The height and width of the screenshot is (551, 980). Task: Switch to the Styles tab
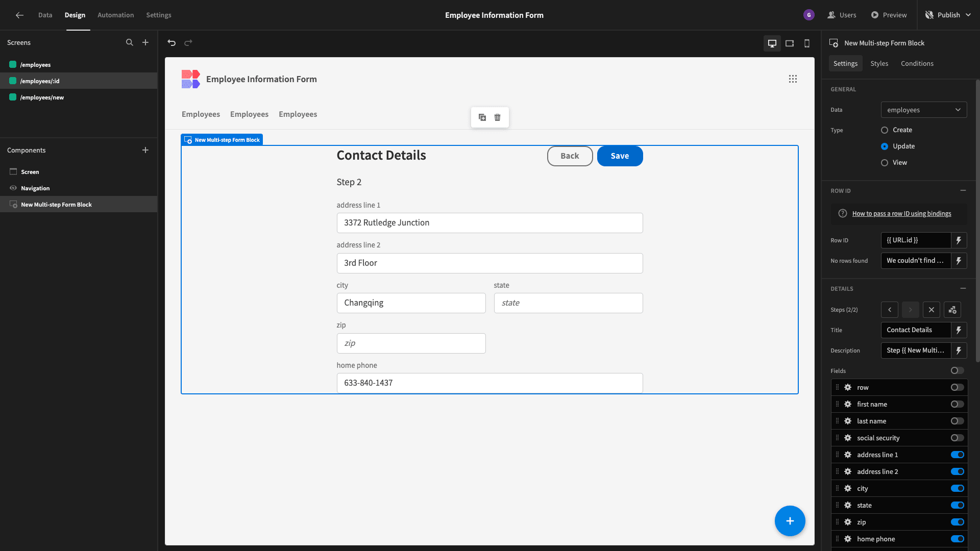[x=879, y=63]
